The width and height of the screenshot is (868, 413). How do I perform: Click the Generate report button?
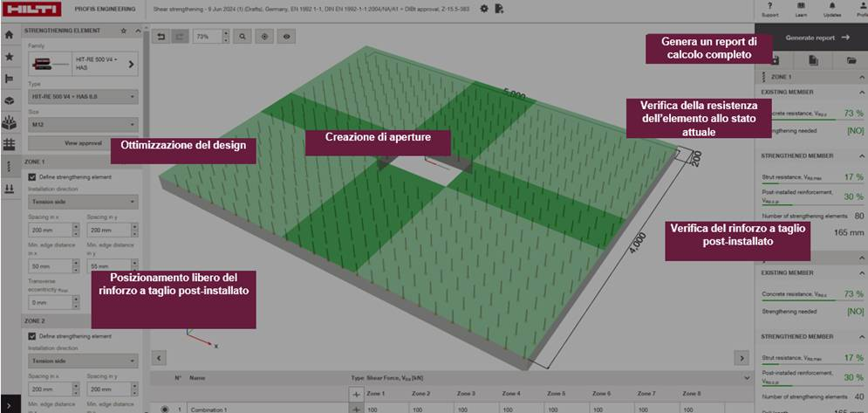point(811,38)
